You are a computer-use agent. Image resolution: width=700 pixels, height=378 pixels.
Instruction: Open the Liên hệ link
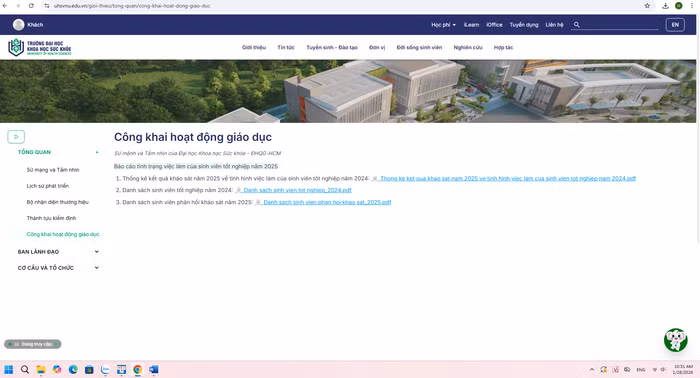tap(554, 25)
